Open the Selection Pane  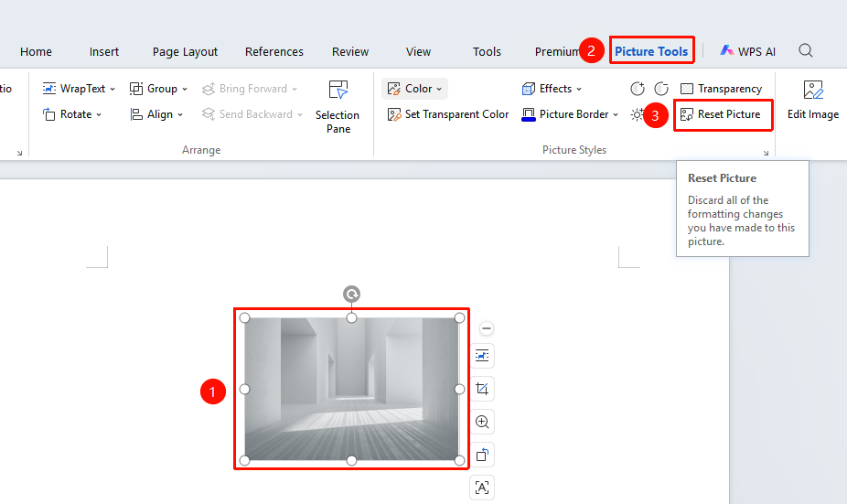coord(338,107)
